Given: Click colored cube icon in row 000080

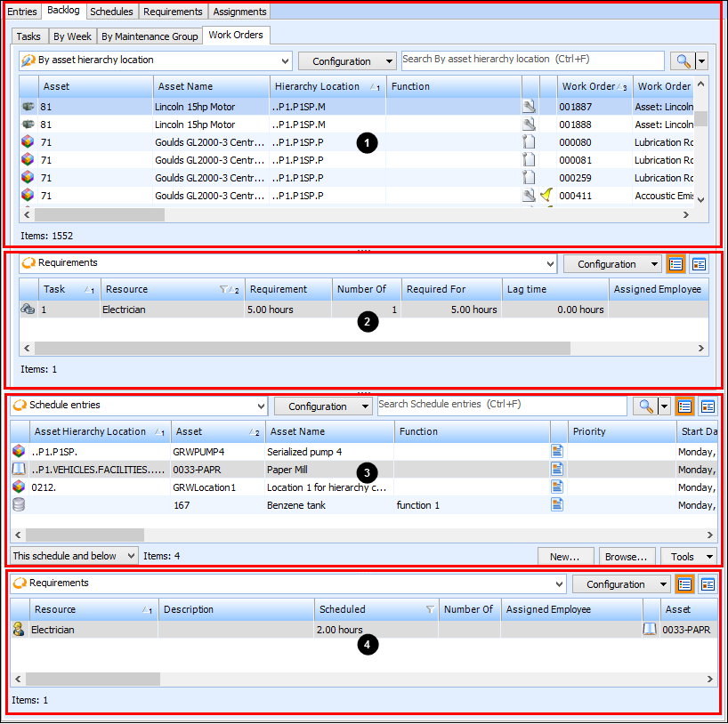Looking at the screenshot, I should [28, 142].
